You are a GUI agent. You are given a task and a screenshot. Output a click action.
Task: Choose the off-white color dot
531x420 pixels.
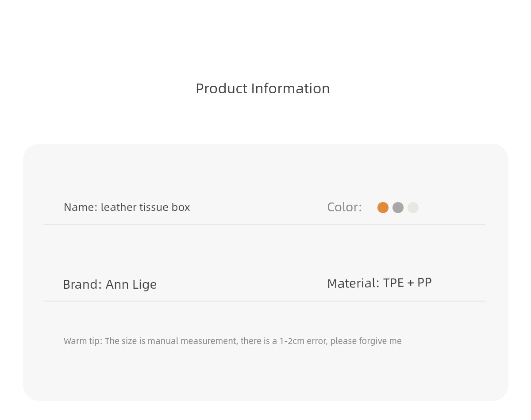tap(413, 207)
